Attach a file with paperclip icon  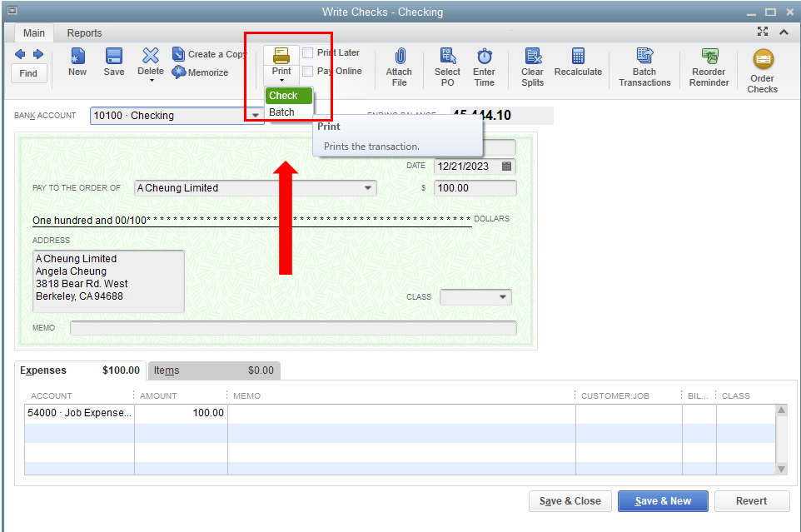400,56
